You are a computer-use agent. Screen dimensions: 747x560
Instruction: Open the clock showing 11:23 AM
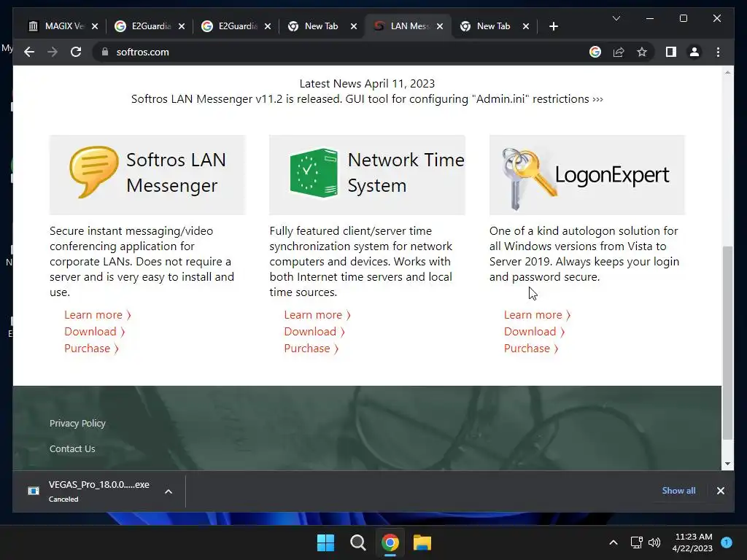coord(692,542)
